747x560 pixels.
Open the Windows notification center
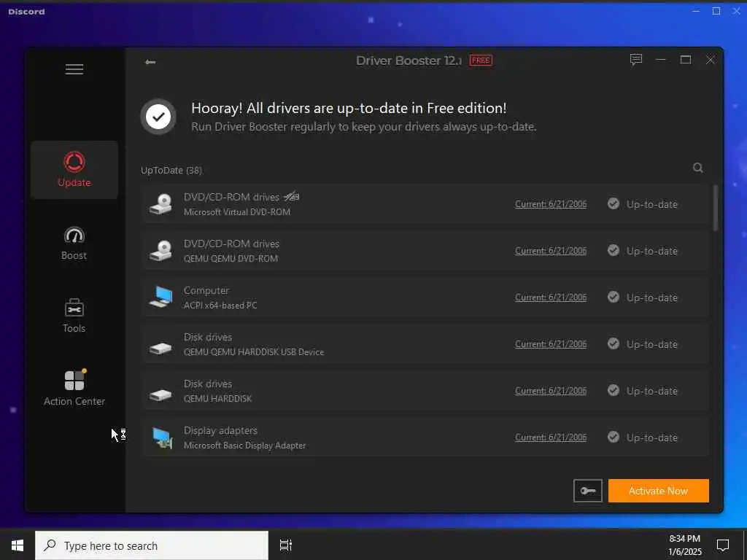tap(723, 545)
